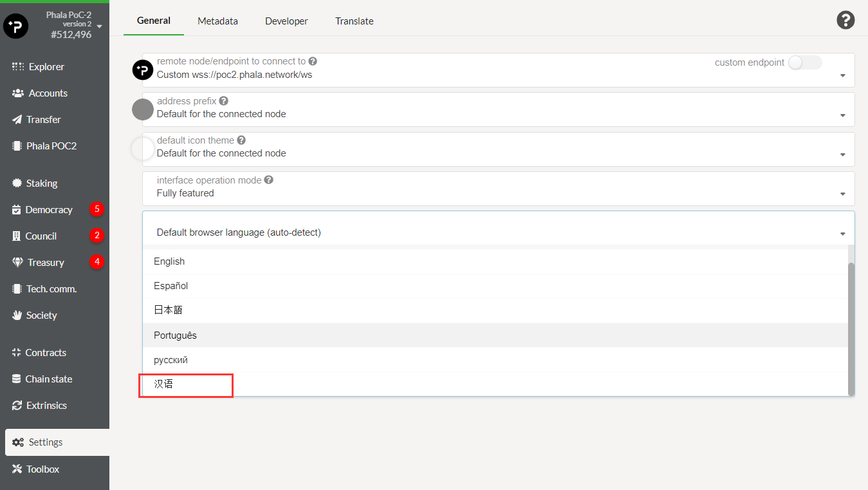
Task: Open the Staking page
Action: (42, 184)
